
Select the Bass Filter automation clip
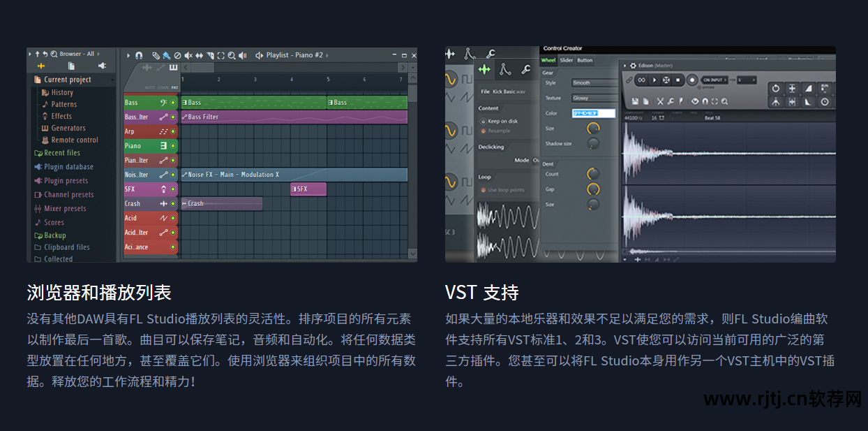pyautogui.click(x=294, y=117)
